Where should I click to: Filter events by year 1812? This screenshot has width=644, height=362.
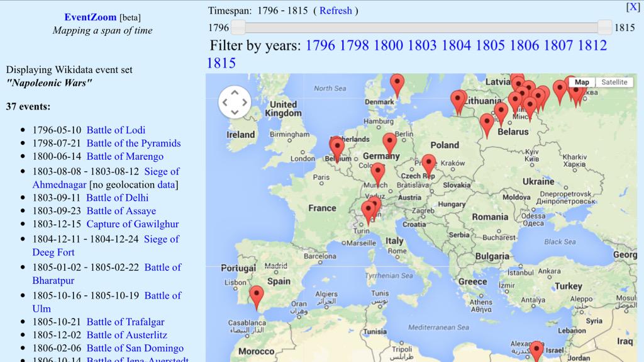tap(592, 45)
